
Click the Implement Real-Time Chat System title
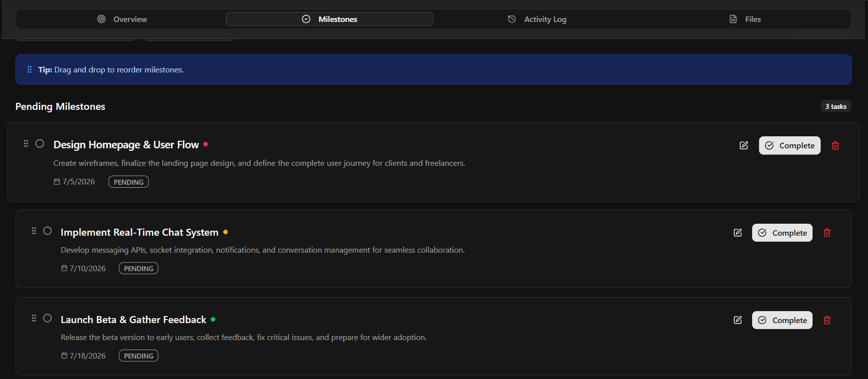tap(139, 232)
